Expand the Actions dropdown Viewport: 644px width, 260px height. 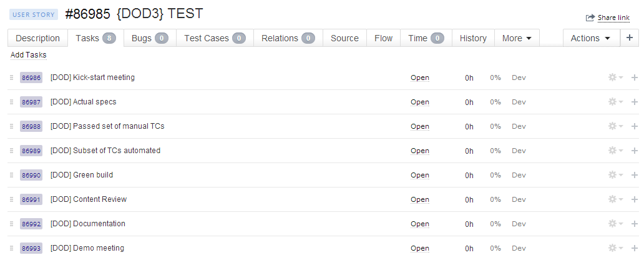[590, 38]
